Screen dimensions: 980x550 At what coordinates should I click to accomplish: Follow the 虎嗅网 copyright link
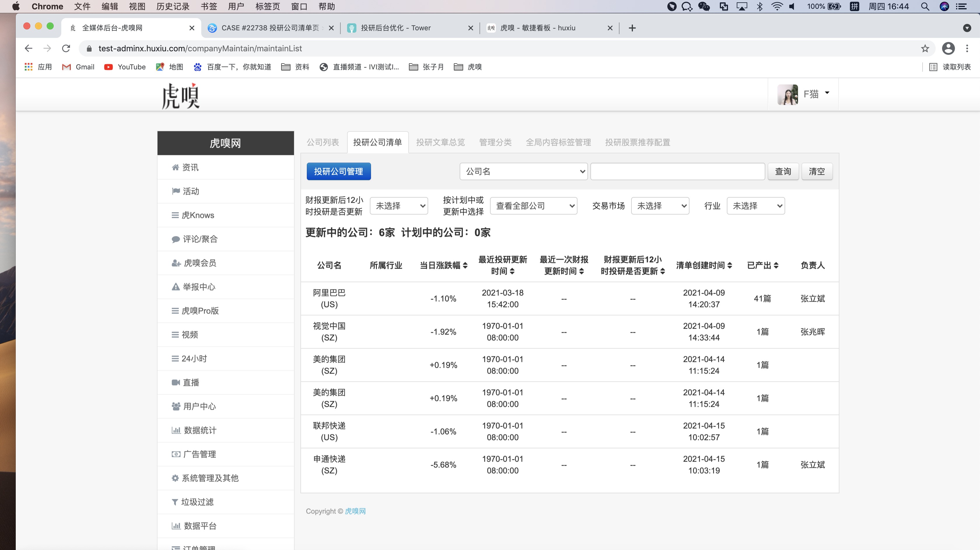pyautogui.click(x=355, y=511)
